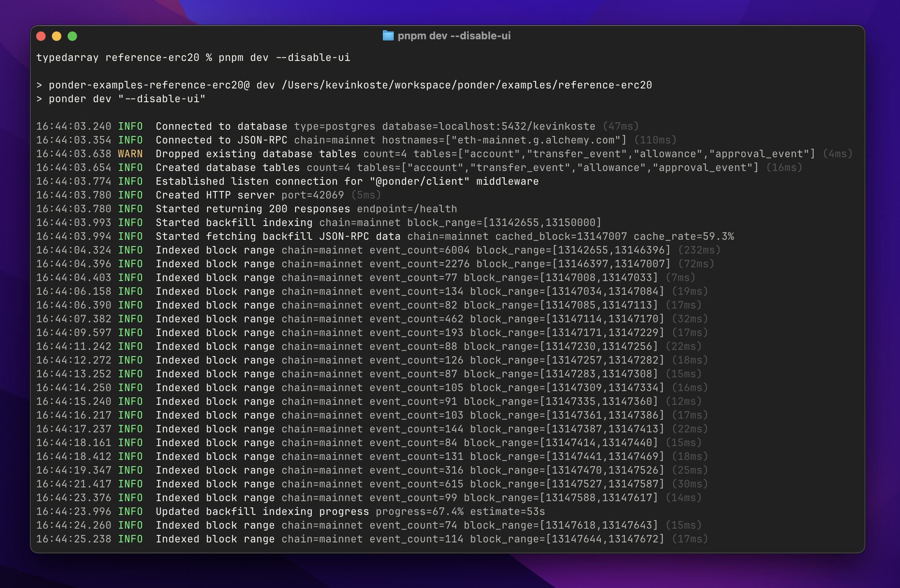Click the INFO label on the last log line

(130, 539)
